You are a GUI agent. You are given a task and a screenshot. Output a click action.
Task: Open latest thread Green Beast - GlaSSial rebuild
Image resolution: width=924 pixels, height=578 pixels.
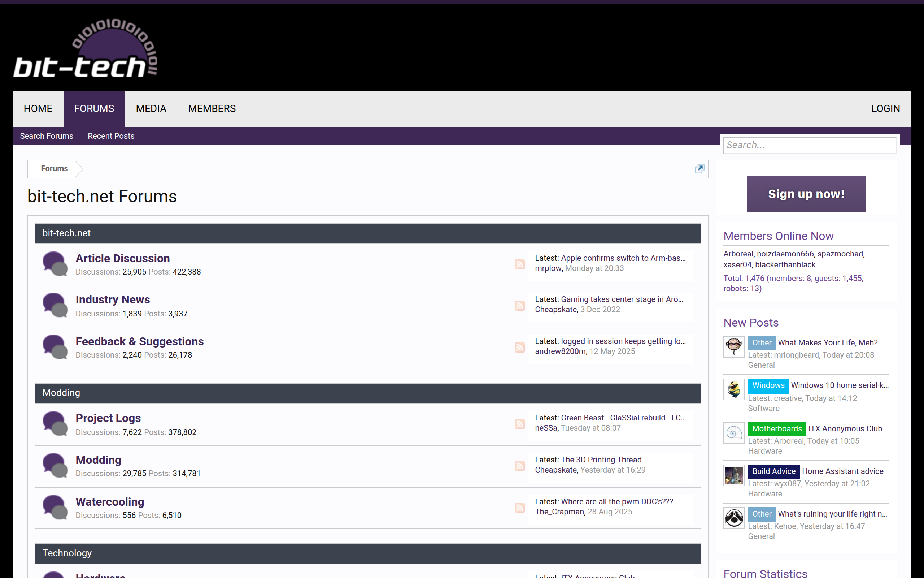[x=623, y=418]
